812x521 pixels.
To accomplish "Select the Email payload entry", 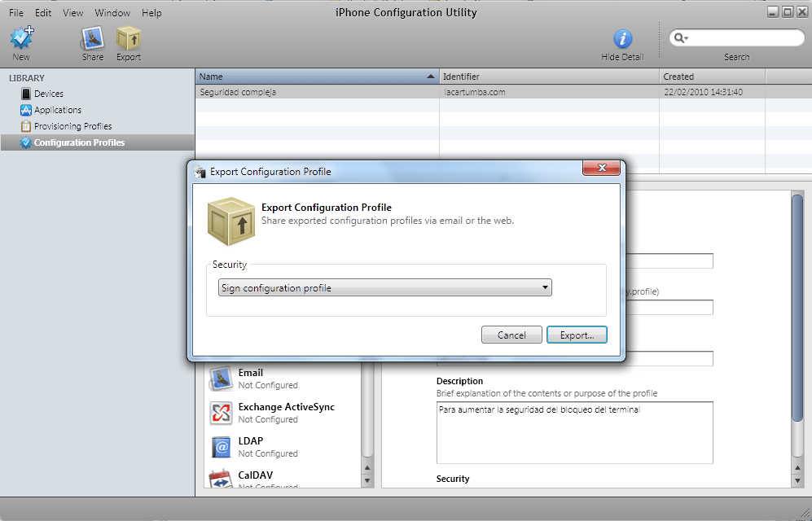I will point(283,379).
